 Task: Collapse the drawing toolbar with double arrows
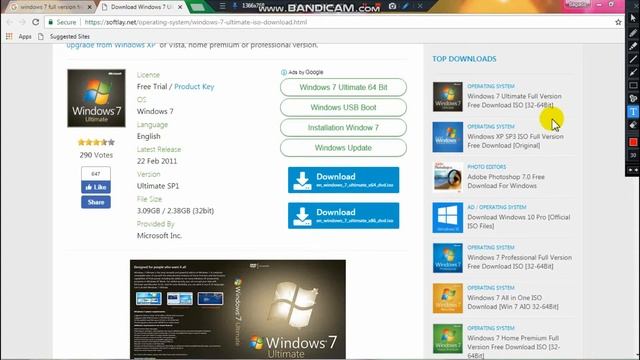(x=633, y=170)
